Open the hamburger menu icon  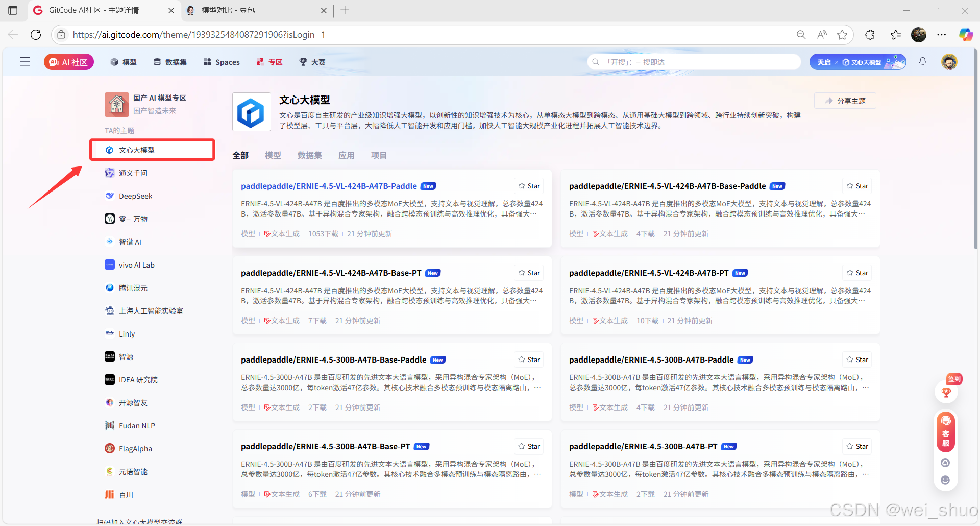[x=25, y=62]
